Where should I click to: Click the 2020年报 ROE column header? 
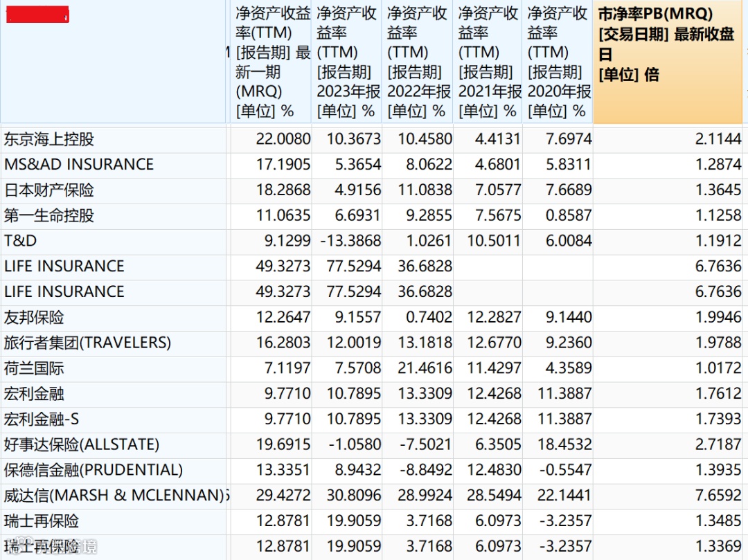pos(558,62)
